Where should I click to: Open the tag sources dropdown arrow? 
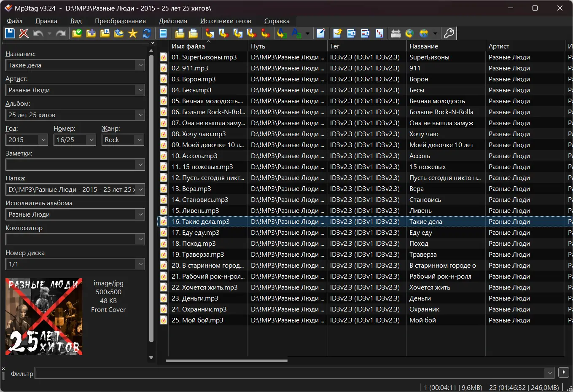(435, 33)
